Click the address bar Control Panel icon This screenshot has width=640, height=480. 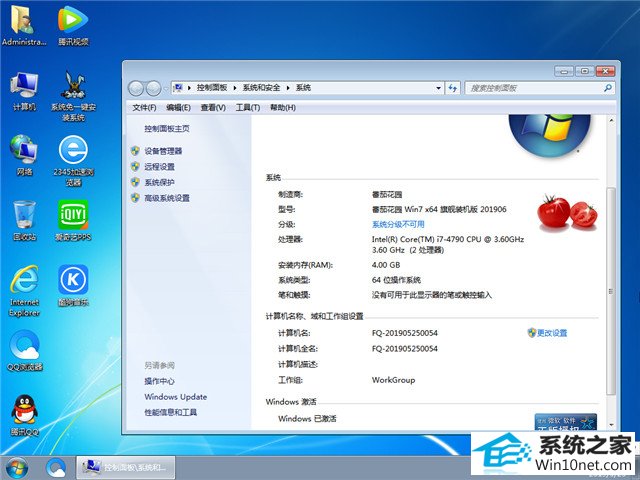[x=178, y=87]
